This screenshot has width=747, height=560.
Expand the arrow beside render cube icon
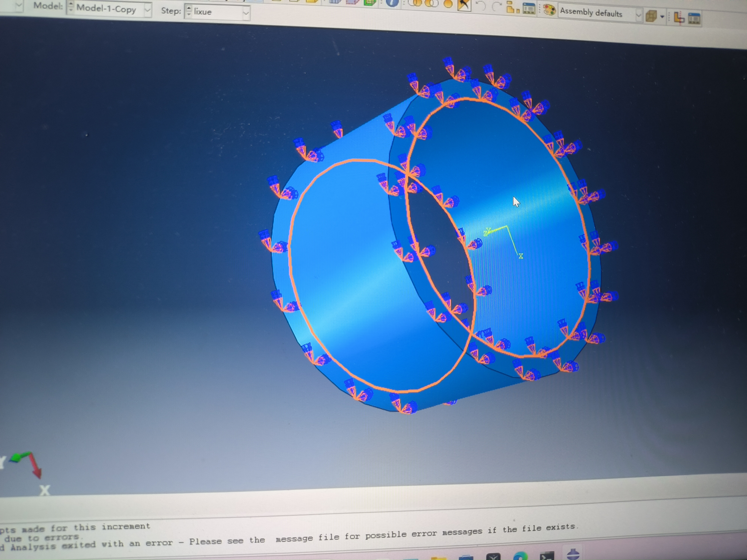[662, 17]
